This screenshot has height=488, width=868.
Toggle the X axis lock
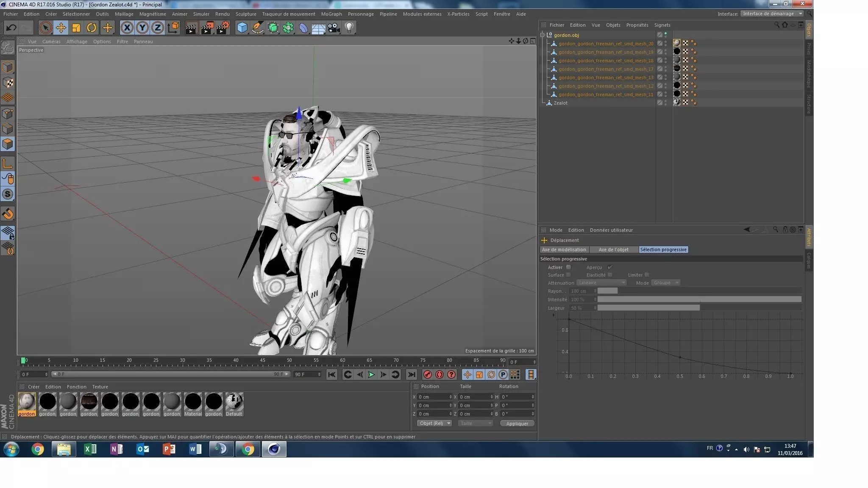coord(127,28)
